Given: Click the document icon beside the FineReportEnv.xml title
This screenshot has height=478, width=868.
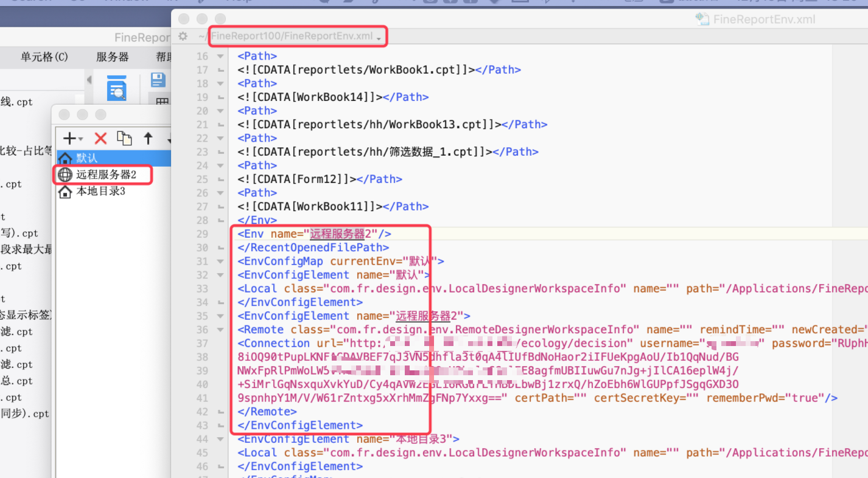Looking at the screenshot, I should pyautogui.click(x=702, y=19).
